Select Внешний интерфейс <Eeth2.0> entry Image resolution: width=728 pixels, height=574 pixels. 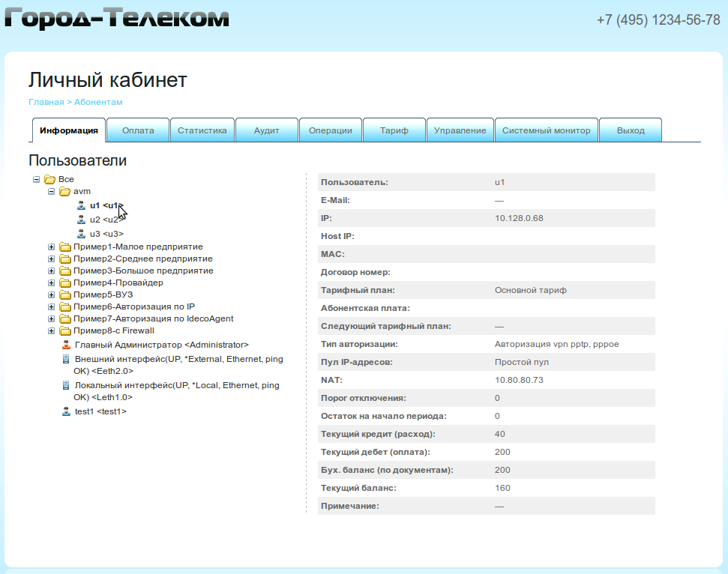point(178,365)
